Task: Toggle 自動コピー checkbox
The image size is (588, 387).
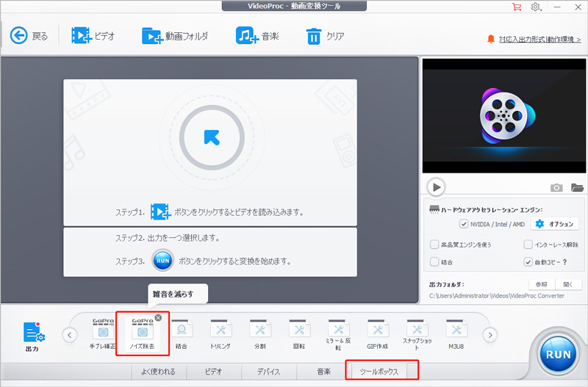Action: (x=528, y=262)
